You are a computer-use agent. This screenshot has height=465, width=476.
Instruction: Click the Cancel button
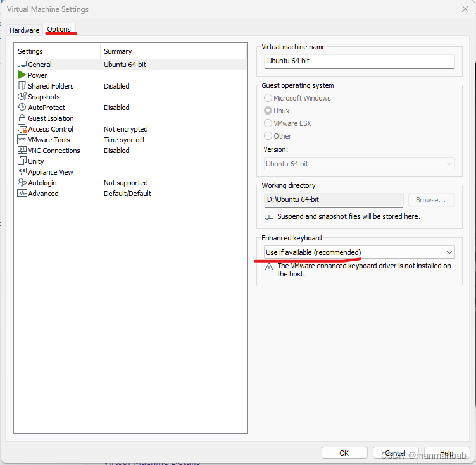pyautogui.click(x=395, y=453)
